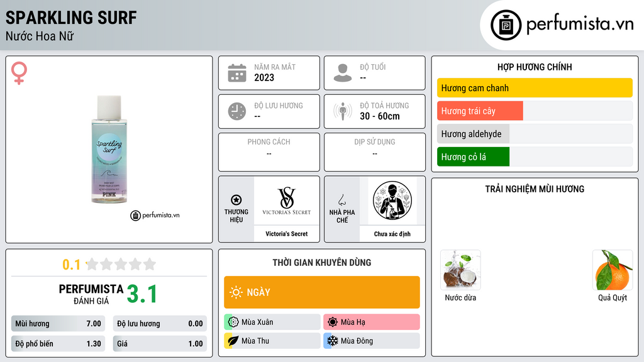Click the 30 - 60cm projection value
The width and height of the screenshot is (644, 362).
tap(380, 116)
